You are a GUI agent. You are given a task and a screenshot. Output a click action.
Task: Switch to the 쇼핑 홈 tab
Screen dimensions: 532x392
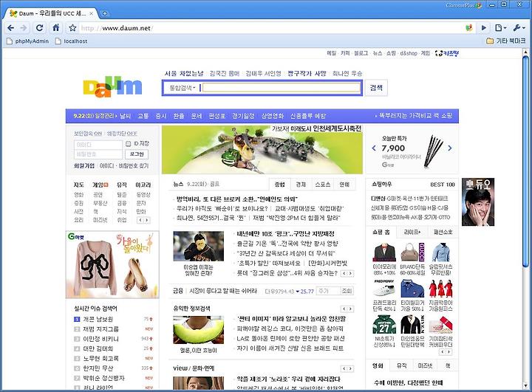click(x=381, y=232)
